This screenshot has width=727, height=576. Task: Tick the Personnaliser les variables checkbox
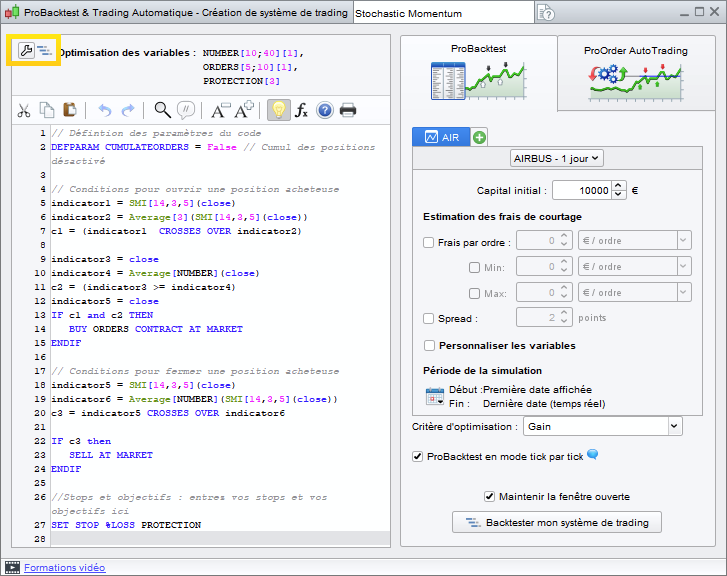[x=429, y=346]
